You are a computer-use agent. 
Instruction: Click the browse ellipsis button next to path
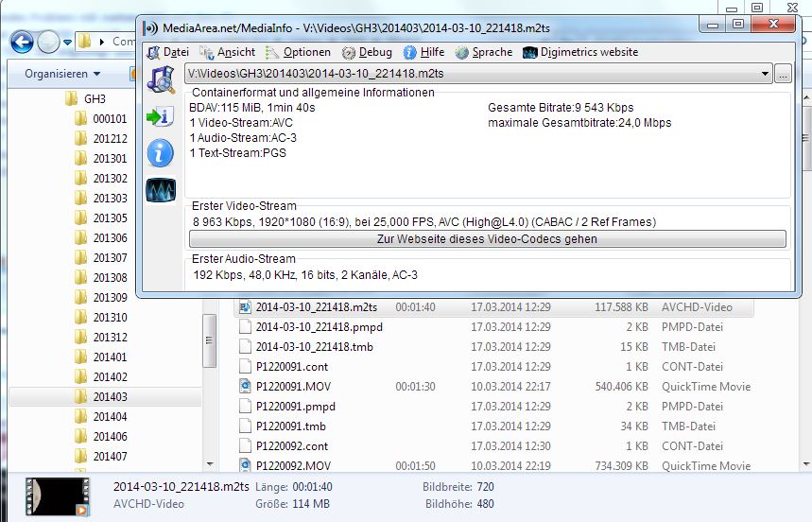coord(783,74)
